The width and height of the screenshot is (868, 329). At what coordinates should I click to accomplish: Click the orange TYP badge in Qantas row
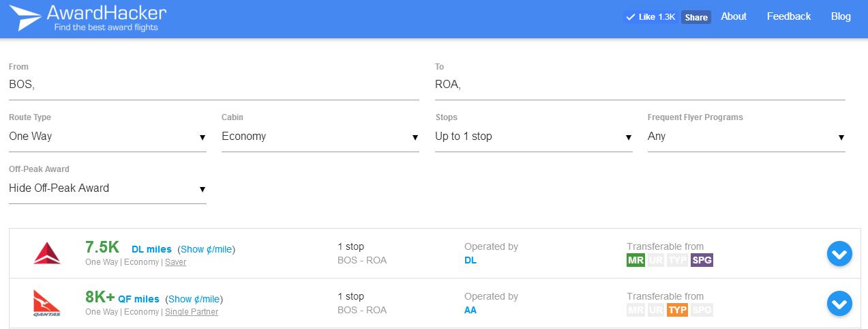point(678,310)
